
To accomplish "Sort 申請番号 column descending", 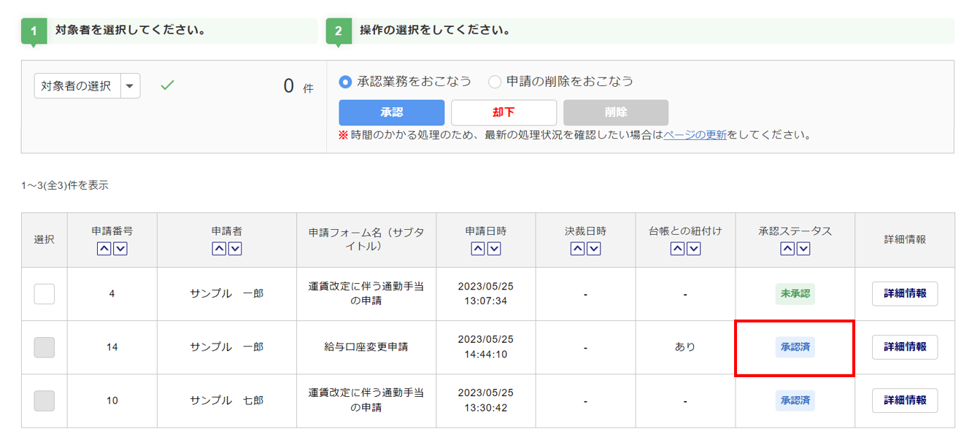I will pos(120,249).
